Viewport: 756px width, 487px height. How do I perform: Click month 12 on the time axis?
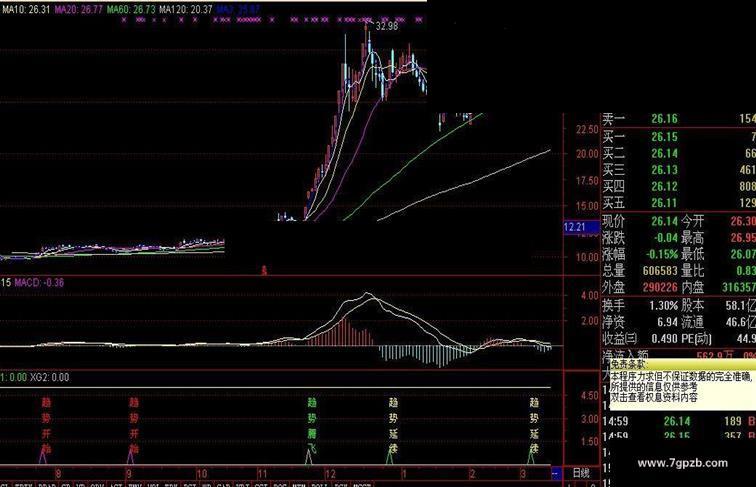coord(330,473)
